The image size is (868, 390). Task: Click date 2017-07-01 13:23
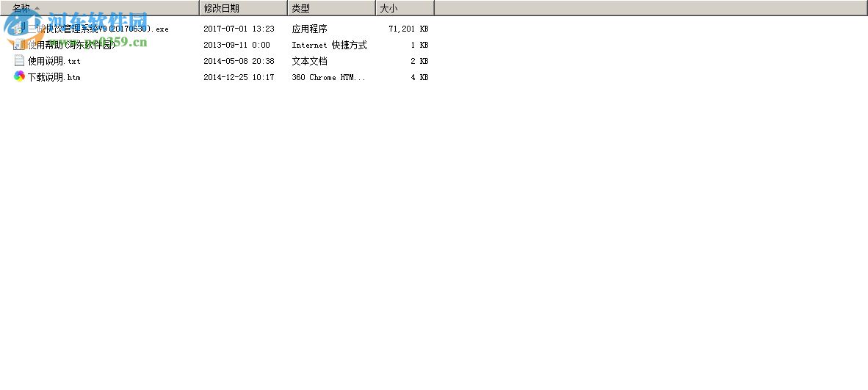pyautogui.click(x=239, y=29)
